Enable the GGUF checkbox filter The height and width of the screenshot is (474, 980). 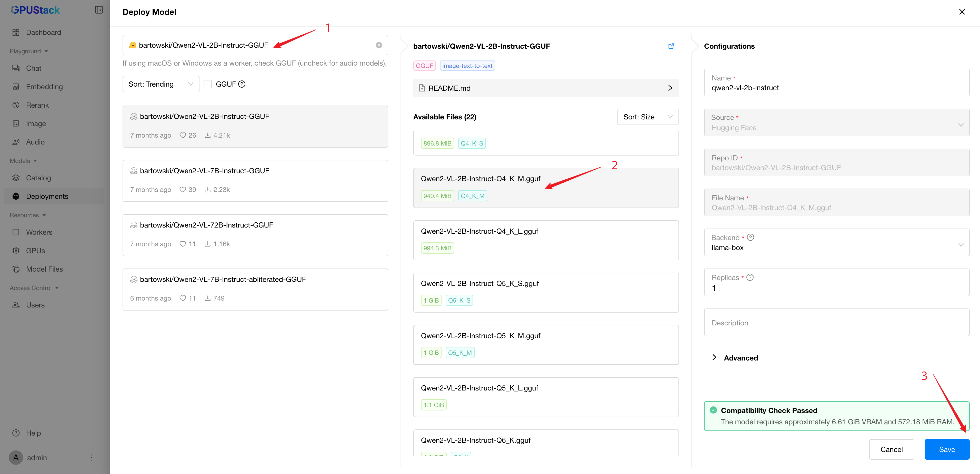[208, 84]
